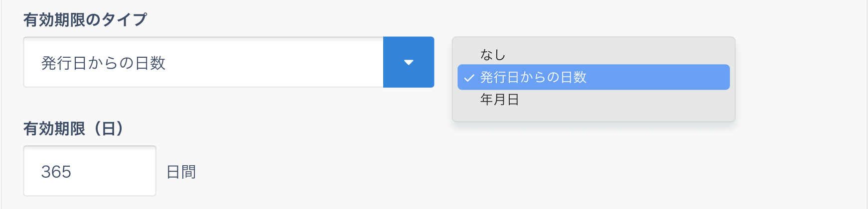The width and height of the screenshot is (868, 209).
Task: Collapse the list using the blue arrow
Action: tap(409, 62)
